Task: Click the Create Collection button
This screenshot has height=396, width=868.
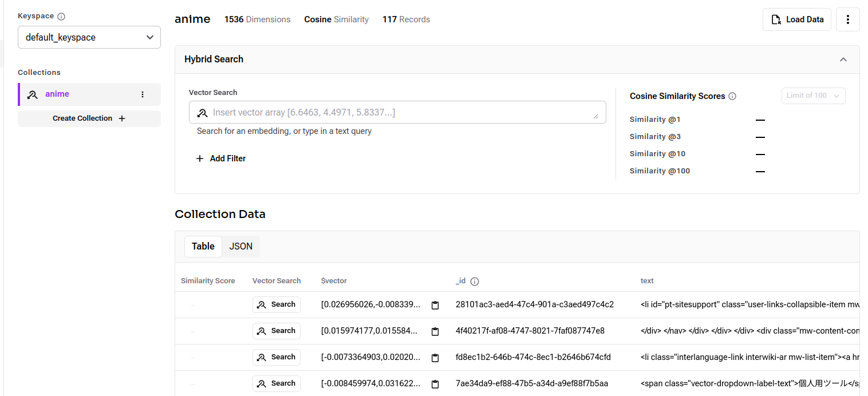Action: coord(89,118)
